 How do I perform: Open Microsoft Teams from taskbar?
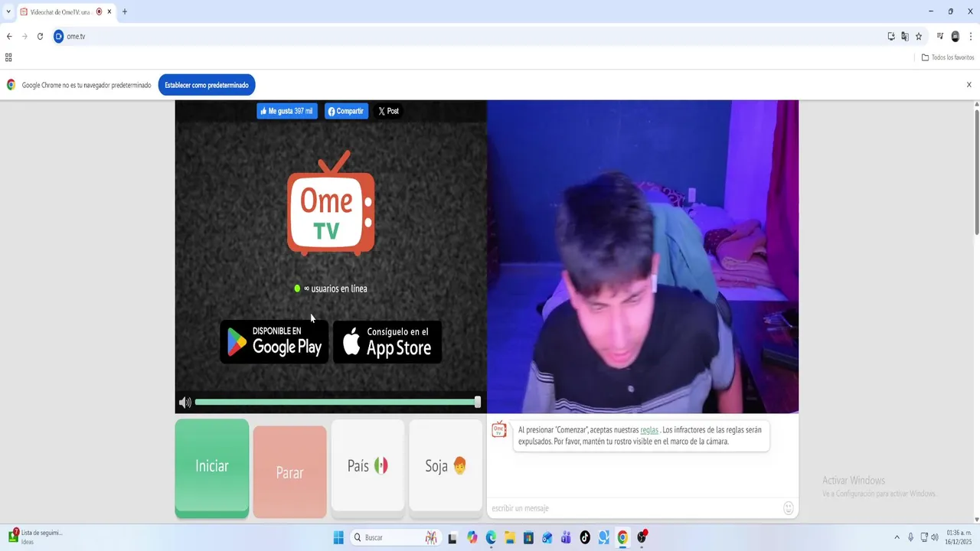[x=566, y=537]
